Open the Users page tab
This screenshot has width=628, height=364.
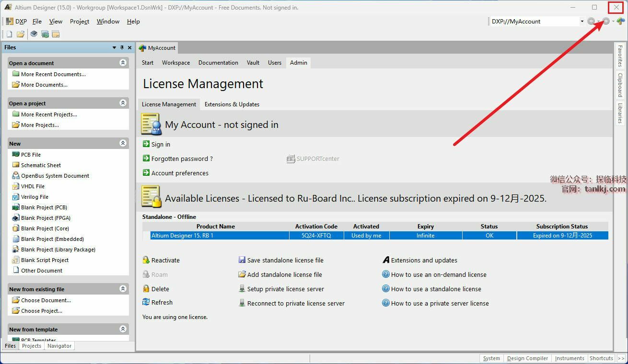click(275, 63)
